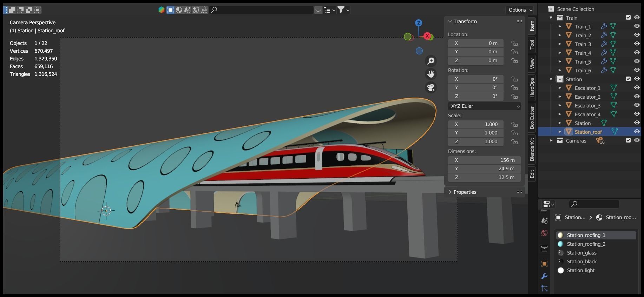The image size is (644, 297).
Task: Expand the Train_5 object row
Action: tap(560, 61)
